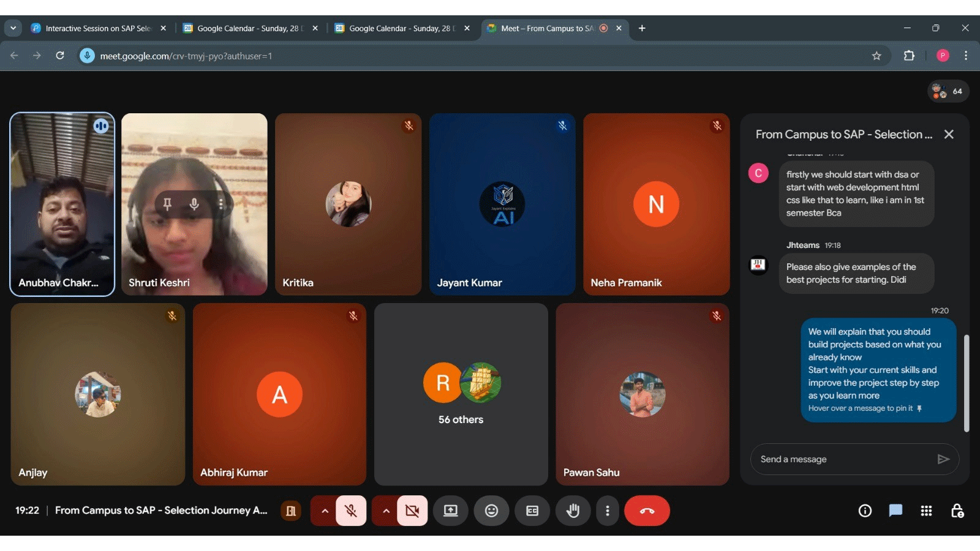
Task: Switch to Interactive Session on SAP tab
Action: 98,28
